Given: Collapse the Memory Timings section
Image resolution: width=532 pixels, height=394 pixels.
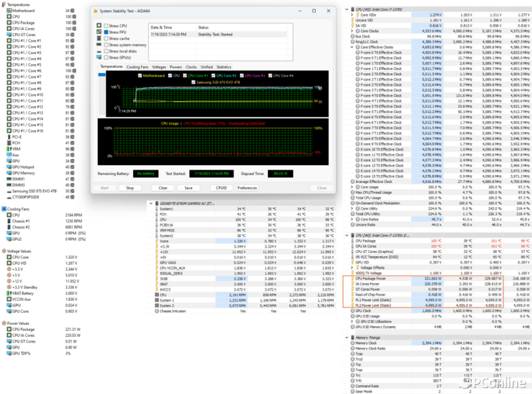Looking at the screenshot, I should click(x=346, y=337).
